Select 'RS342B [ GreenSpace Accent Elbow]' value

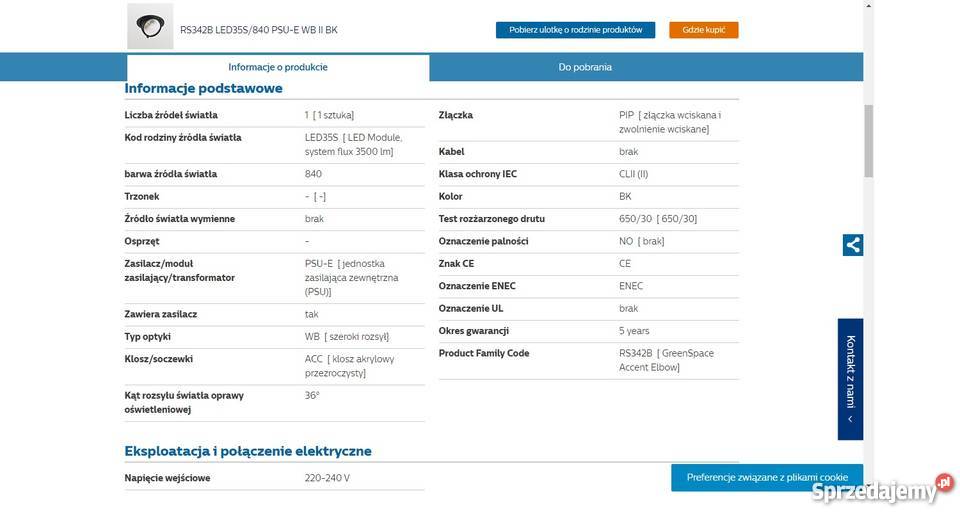click(x=666, y=361)
